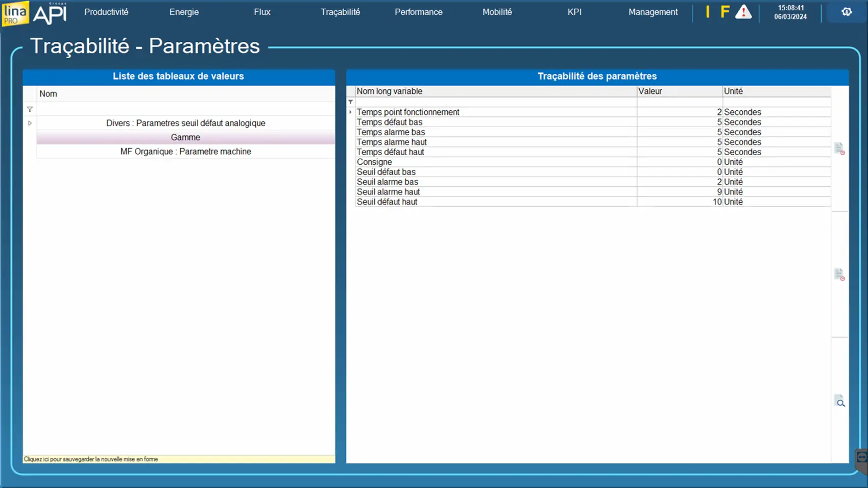Expand the Divers Parametres seuil row arrow
The width and height of the screenshot is (868, 488).
pyautogui.click(x=30, y=123)
